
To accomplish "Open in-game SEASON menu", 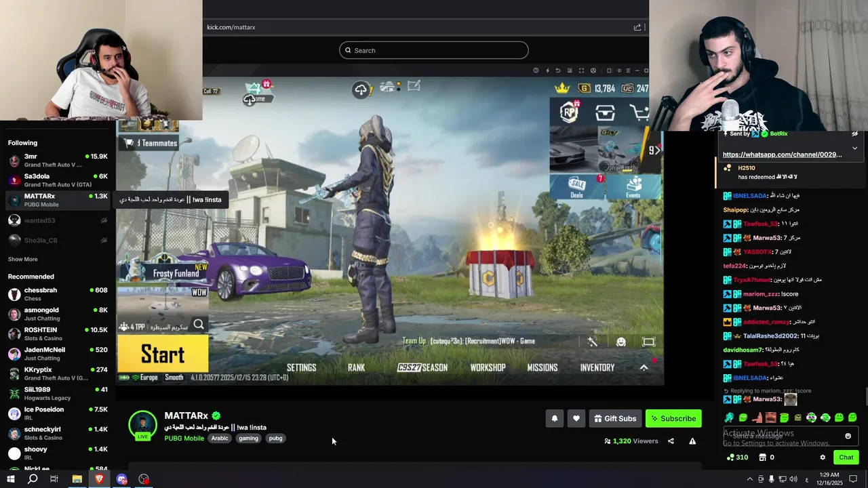I will tap(422, 367).
